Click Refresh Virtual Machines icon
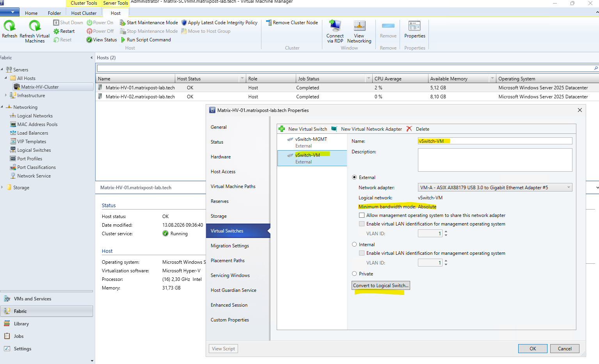599x364 pixels. pyautogui.click(x=35, y=26)
